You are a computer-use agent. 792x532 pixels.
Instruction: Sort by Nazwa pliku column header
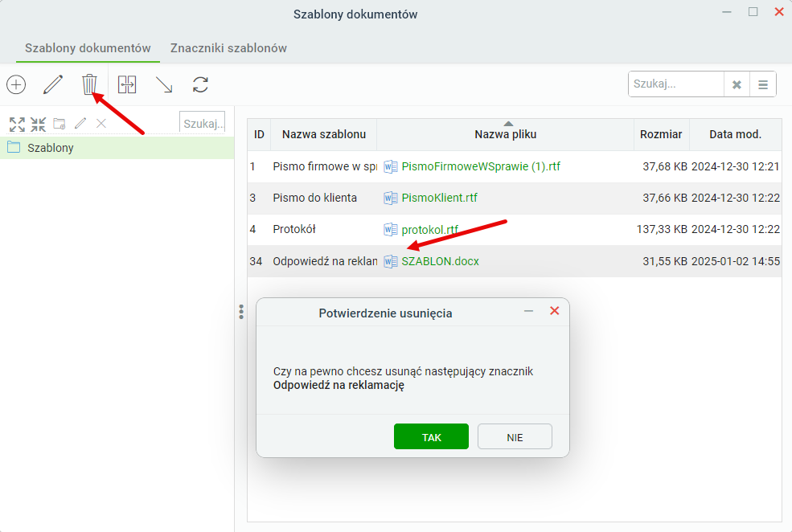505,134
